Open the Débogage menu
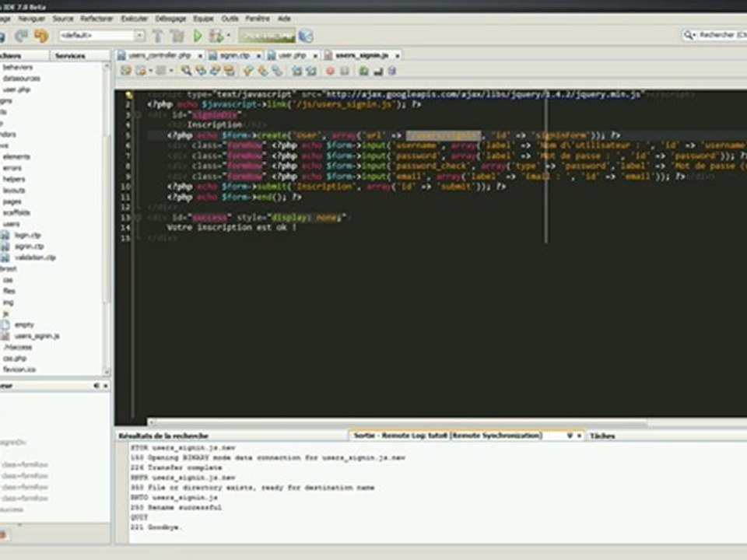The height and width of the screenshot is (560, 747). [170, 19]
